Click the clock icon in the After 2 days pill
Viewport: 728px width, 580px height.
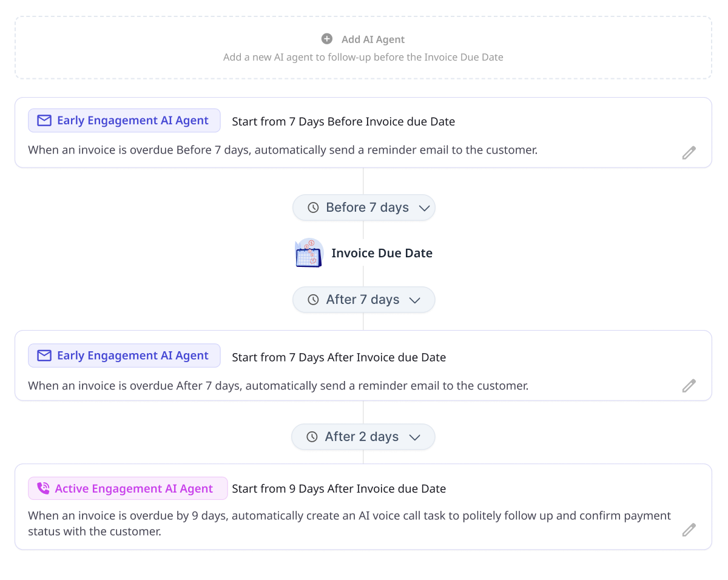tap(312, 437)
